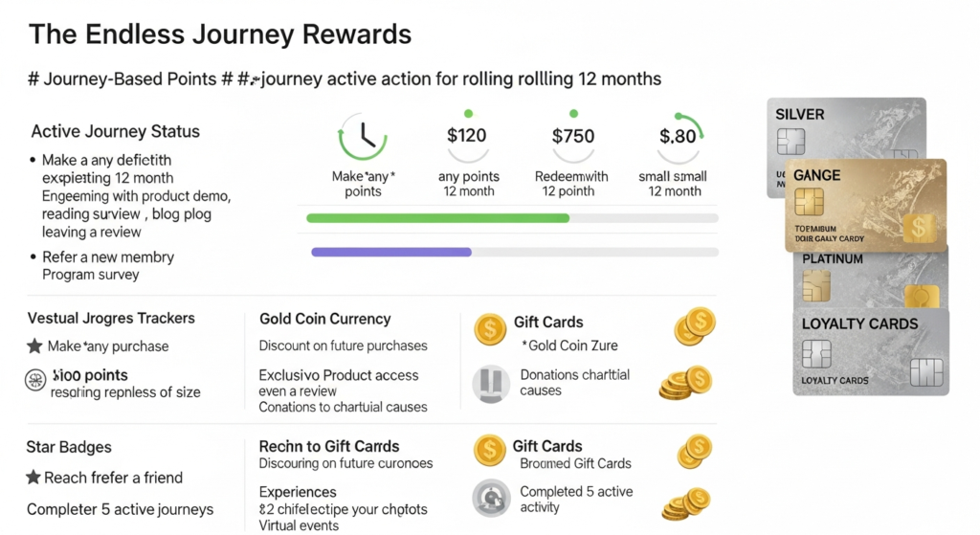The width and height of the screenshot is (980, 535).
Task: Select the gold GANGE card
Action: (865, 201)
